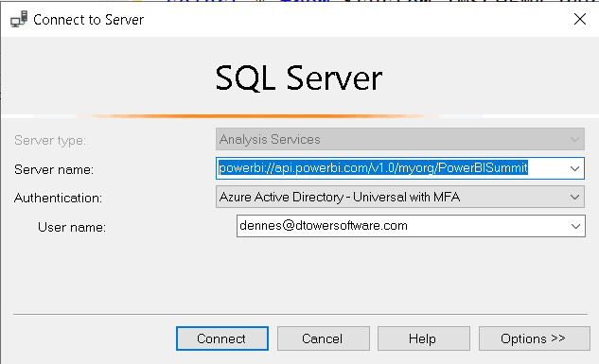Click the SQL Server heading text
The image size is (599, 364).
[299, 78]
